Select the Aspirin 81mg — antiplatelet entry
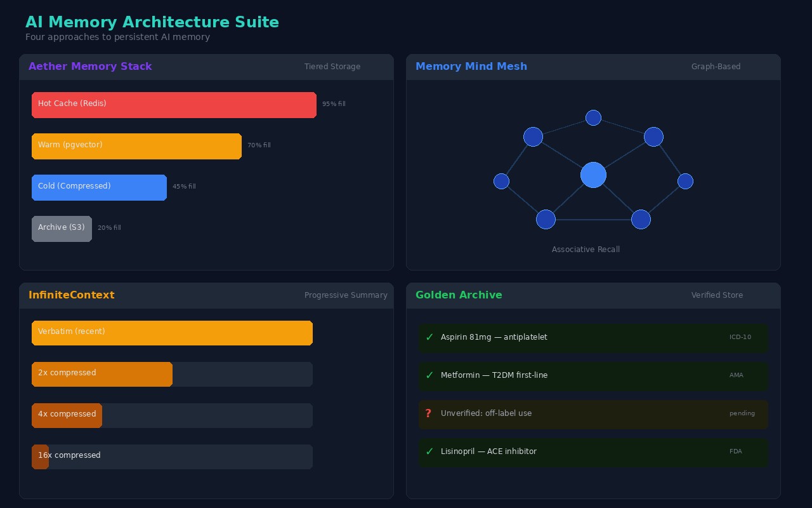The image size is (812, 508). pyautogui.click(x=593, y=337)
